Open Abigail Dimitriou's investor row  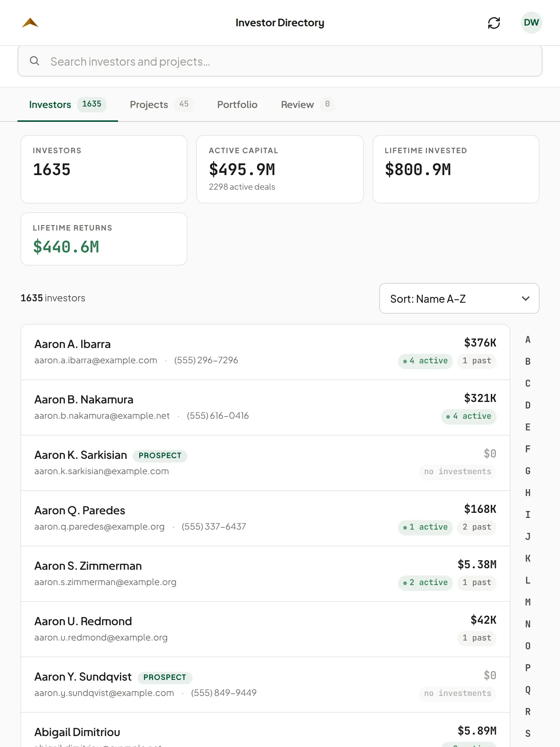[265, 730]
